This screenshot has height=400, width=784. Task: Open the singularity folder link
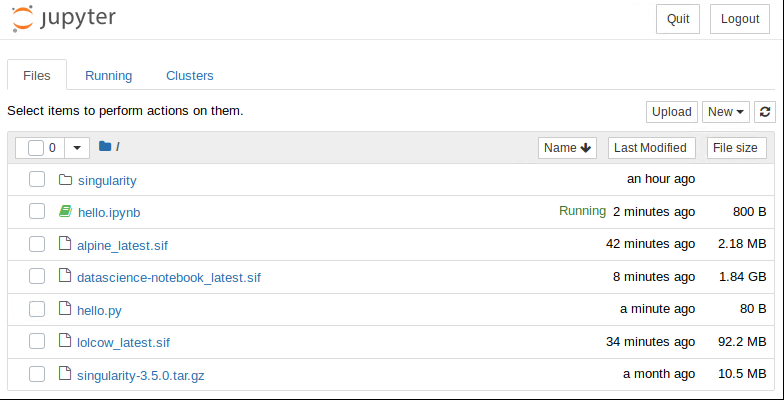(107, 180)
